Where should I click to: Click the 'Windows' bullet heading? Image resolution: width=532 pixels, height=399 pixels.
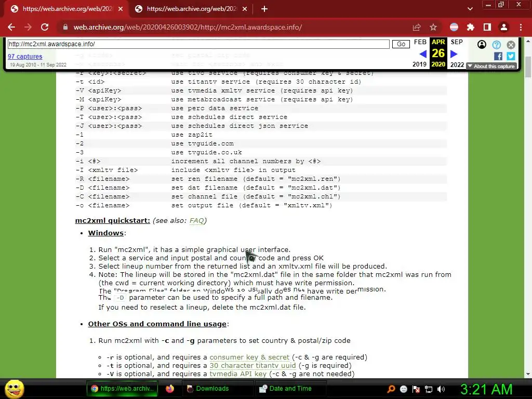pos(106,233)
